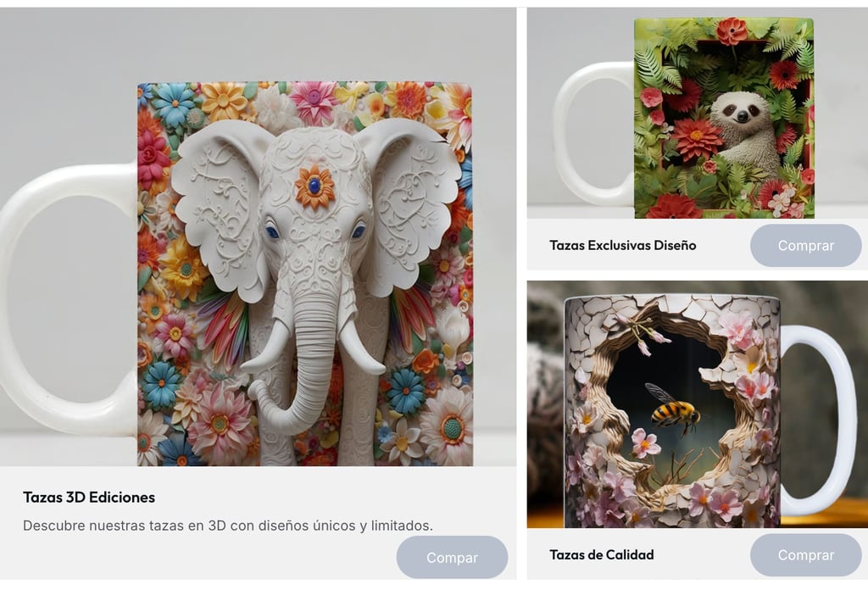Select the Tazas 3D Ediciones title

[88, 497]
